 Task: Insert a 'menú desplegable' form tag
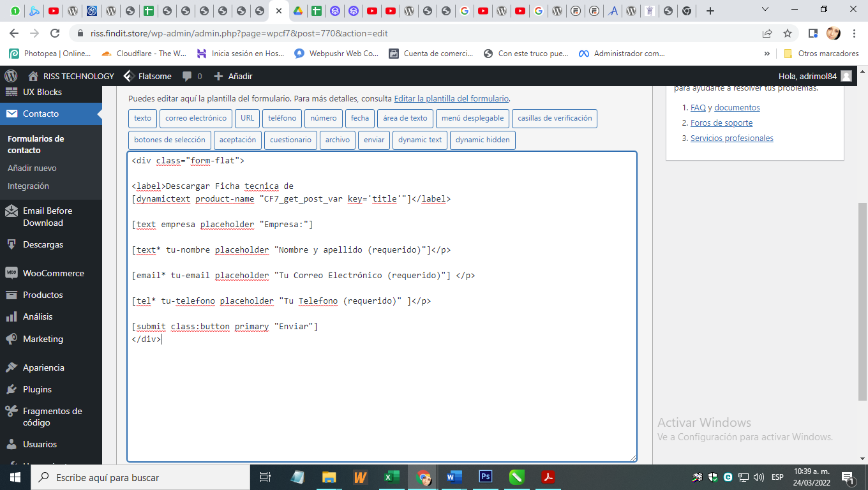(473, 118)
